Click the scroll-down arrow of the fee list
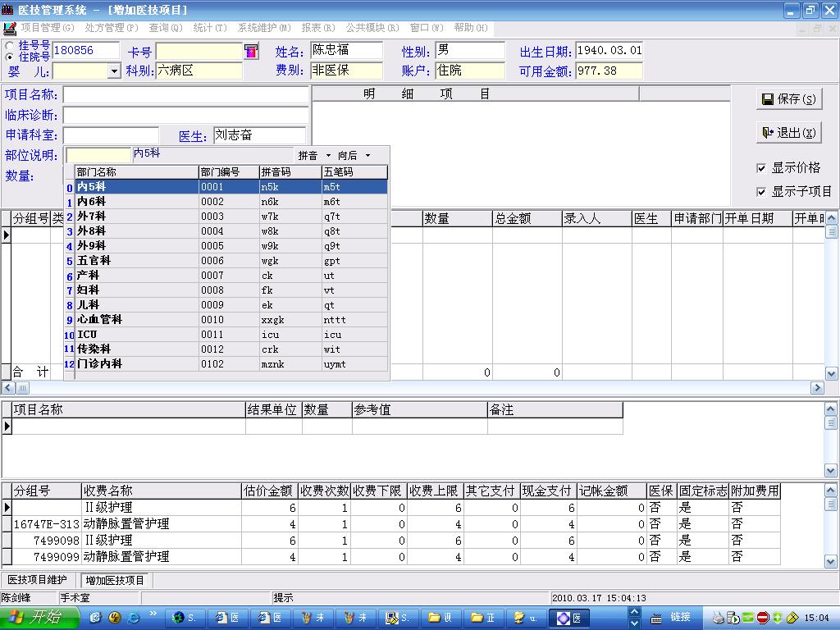Screen dimensions: 840x630 pos(830,561)
